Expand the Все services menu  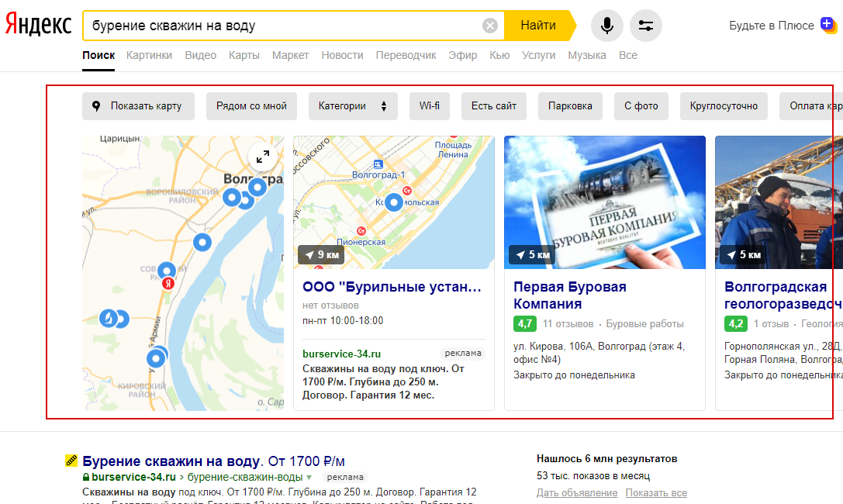point(628,55)
